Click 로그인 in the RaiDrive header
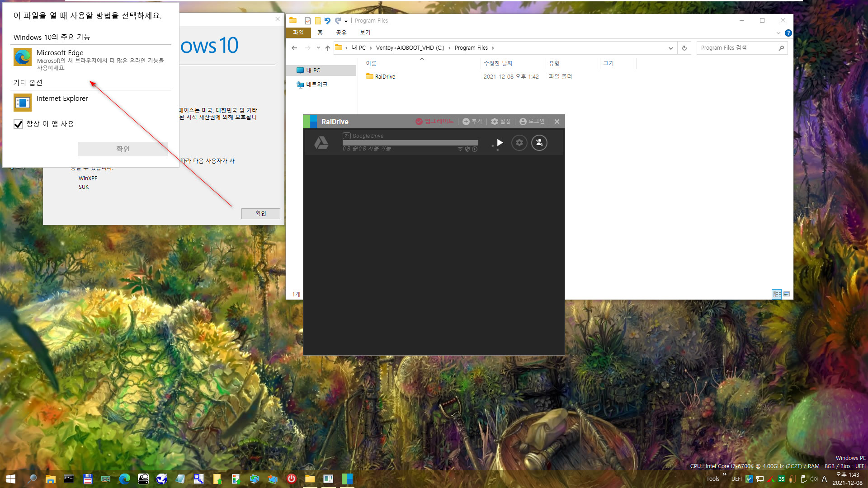Screen dimensions: 868x488 coord(532,122)
